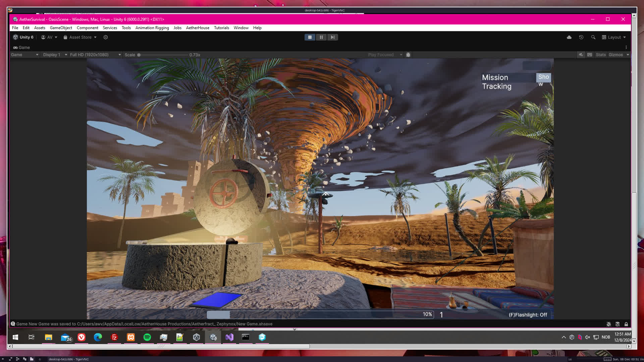Screen dimensions: 644x362
Task: Open Spotify from the Windows taskbar
Action: (147, 337)
